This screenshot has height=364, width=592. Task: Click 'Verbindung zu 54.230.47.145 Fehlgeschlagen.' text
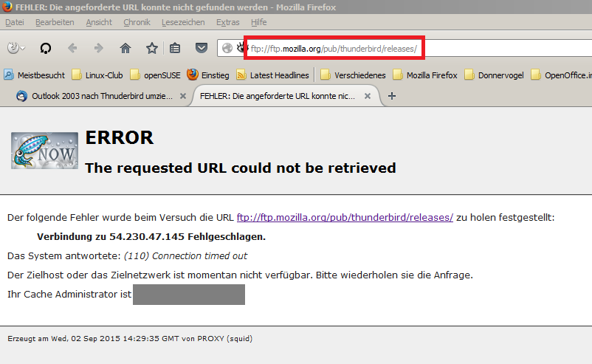tap(151, 237)
